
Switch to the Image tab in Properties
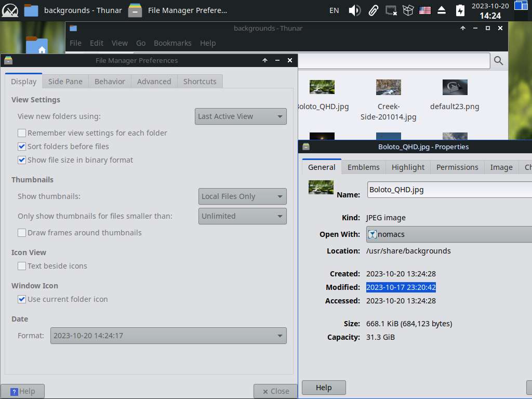click(501, 167)
